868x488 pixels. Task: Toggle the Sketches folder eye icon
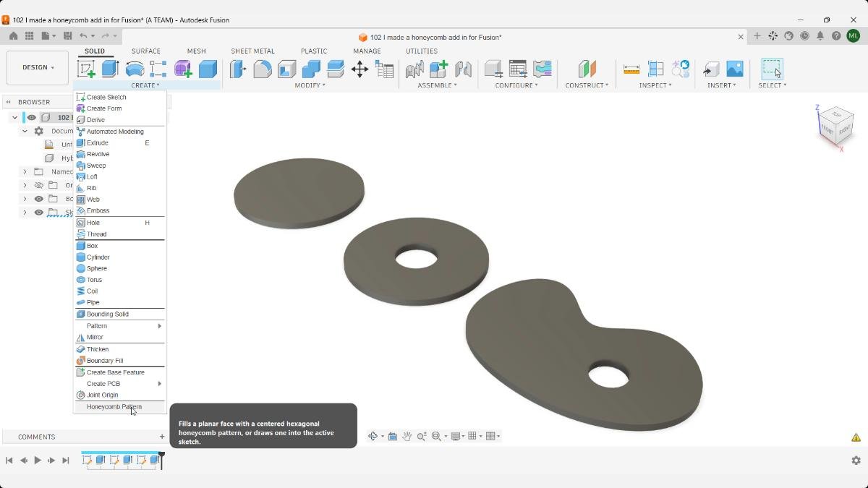39,213
